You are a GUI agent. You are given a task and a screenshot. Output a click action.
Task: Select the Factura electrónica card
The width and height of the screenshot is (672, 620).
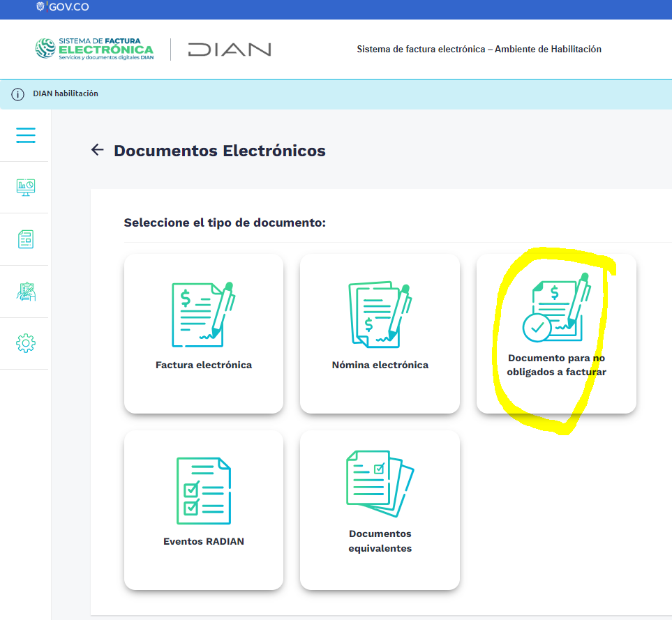pyautogui.click(x=204, y=333)
